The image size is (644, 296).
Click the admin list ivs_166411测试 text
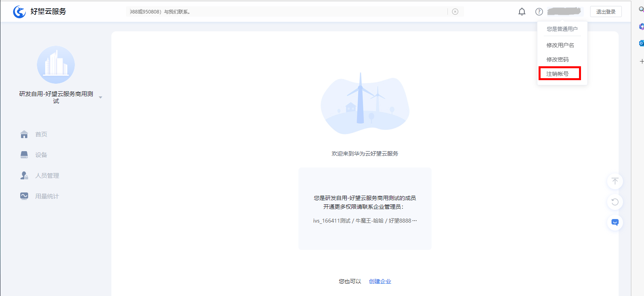click(x=332, y=221)
